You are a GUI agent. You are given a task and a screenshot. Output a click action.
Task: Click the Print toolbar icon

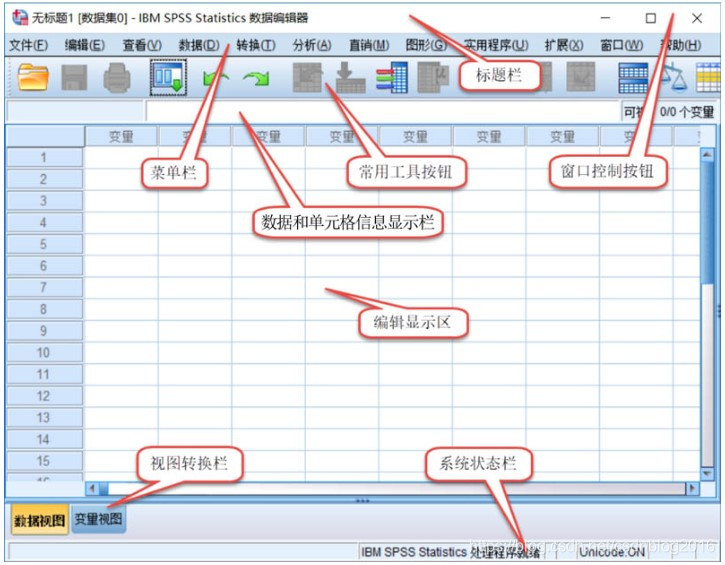(x=117, y=77)
